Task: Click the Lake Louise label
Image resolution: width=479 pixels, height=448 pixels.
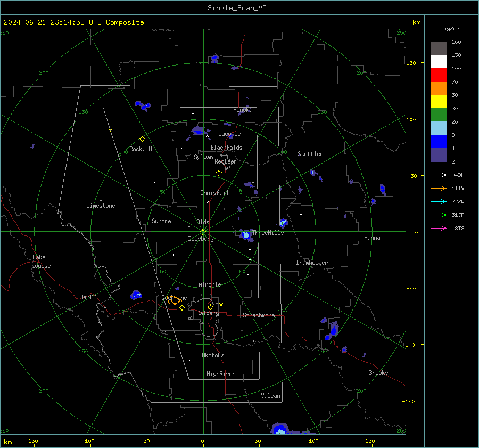Action: [41, 262]
